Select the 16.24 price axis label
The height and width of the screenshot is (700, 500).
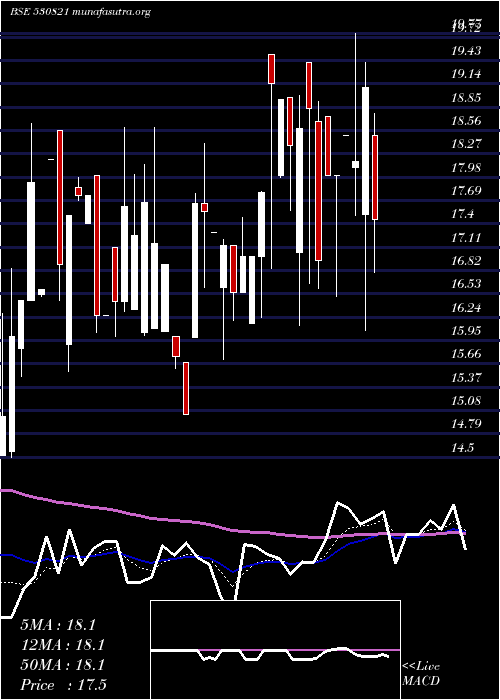(466, 308)
